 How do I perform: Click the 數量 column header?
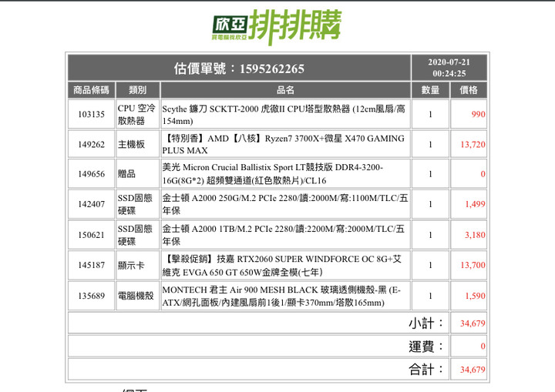pos(430,90)
